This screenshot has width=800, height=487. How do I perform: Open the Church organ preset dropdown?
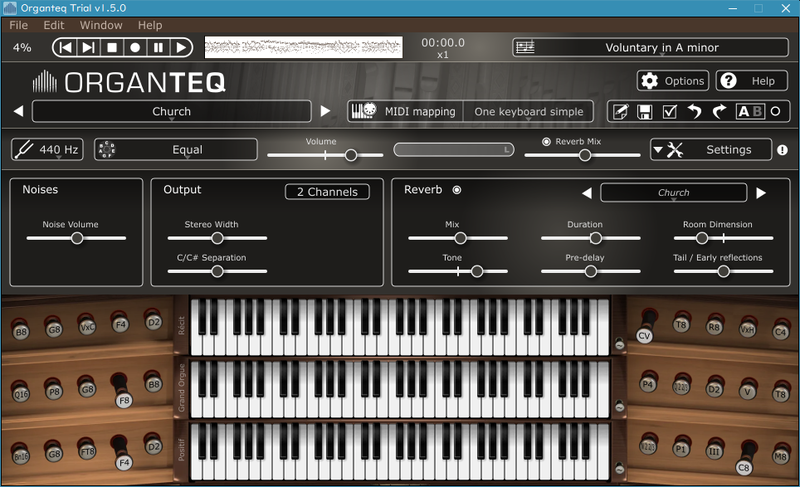click(171, 111)
